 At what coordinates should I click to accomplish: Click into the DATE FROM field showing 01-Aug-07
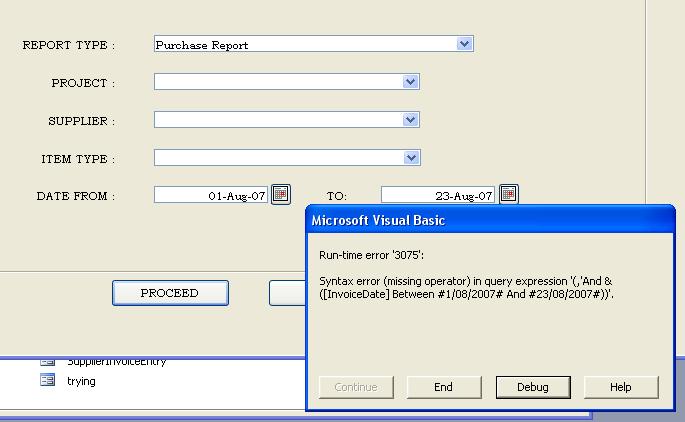click(211, 195)
